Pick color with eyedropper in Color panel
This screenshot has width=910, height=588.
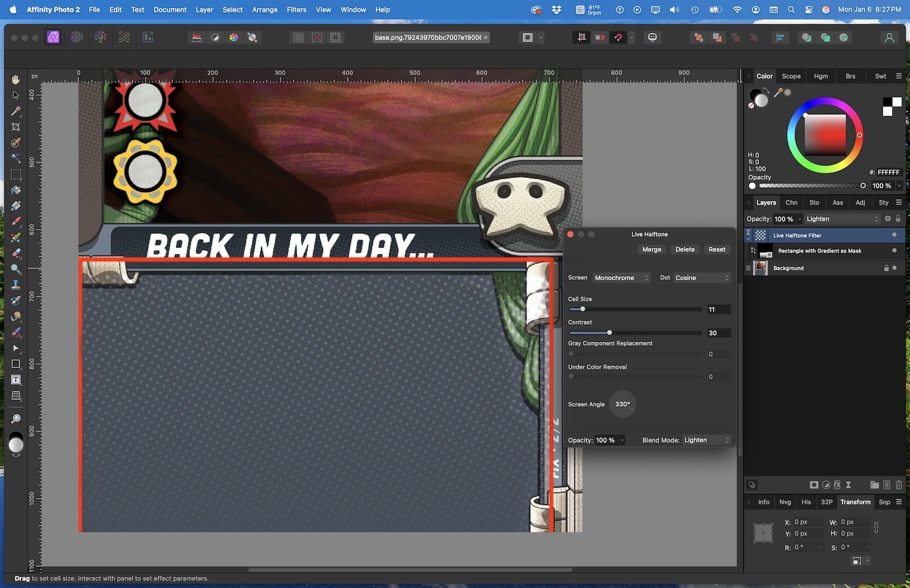click(778, 92)
